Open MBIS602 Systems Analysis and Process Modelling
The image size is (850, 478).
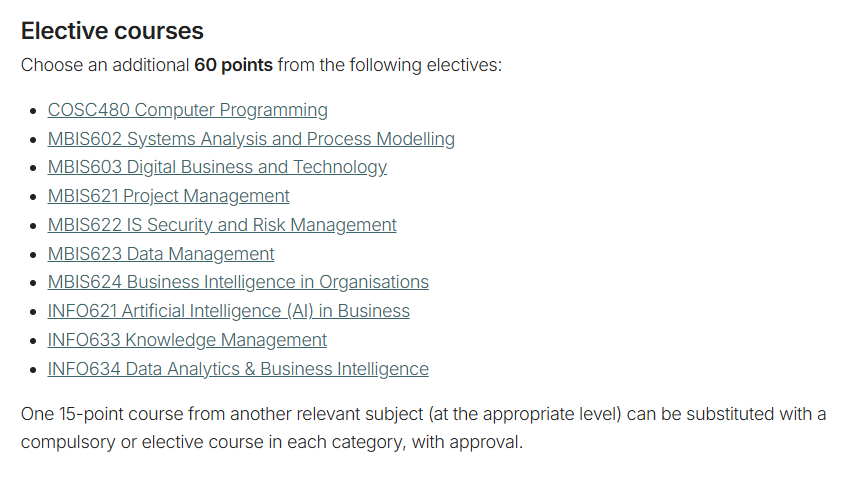pos(251,139)
